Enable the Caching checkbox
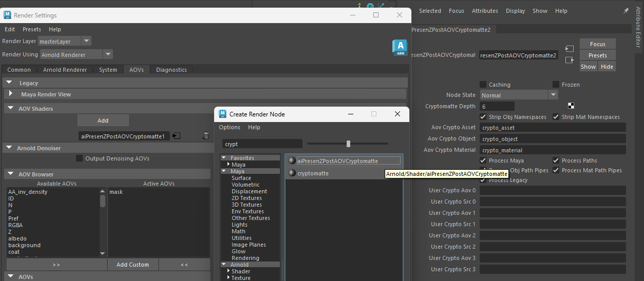The height and width of the screenshot is (281, 644). point(483,85)
